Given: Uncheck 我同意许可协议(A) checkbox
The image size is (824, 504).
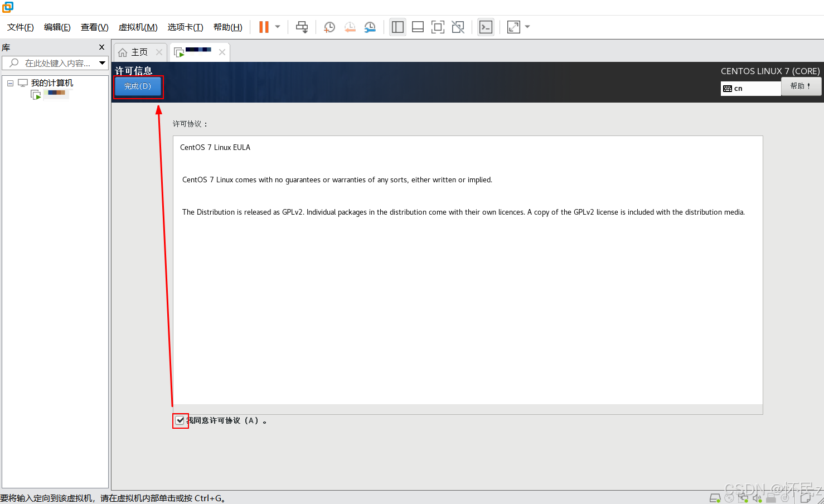Looking at the screenshot, I should coord(180,420).
